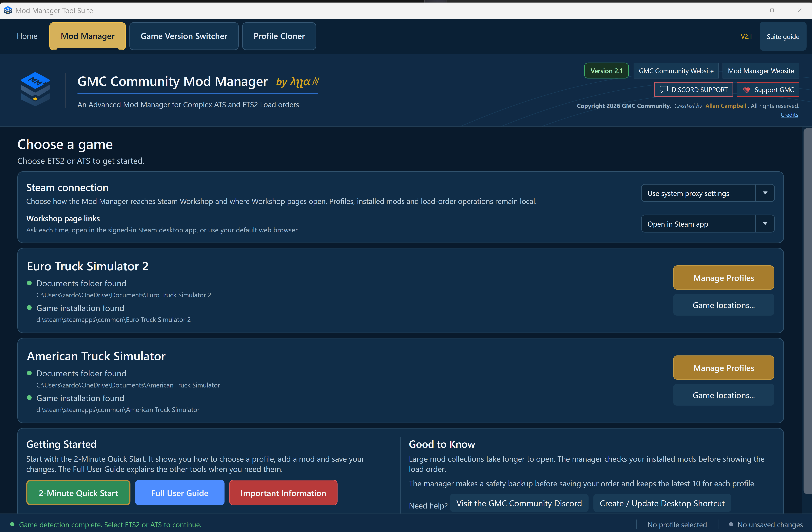The width and height of the screenshot is (812, 532).
Task: Click the Mod Manager layered logo icon
Action: pos(35,89)
